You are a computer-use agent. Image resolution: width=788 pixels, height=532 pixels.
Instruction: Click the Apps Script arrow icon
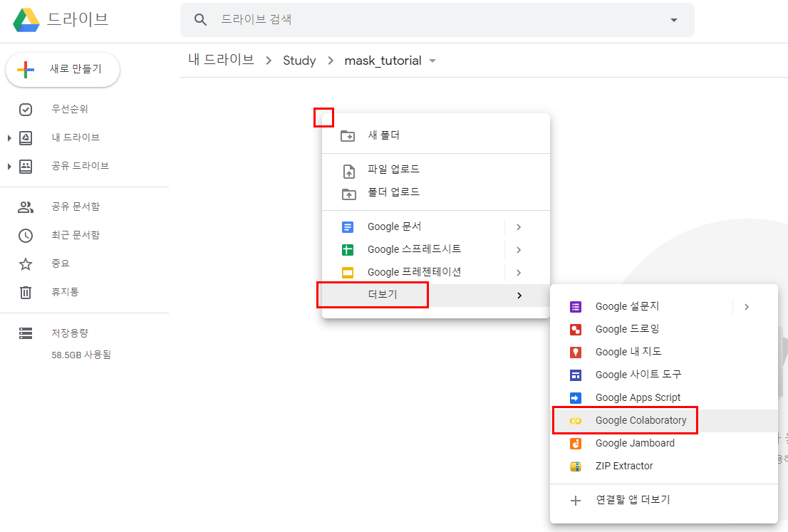pos(576,398)
